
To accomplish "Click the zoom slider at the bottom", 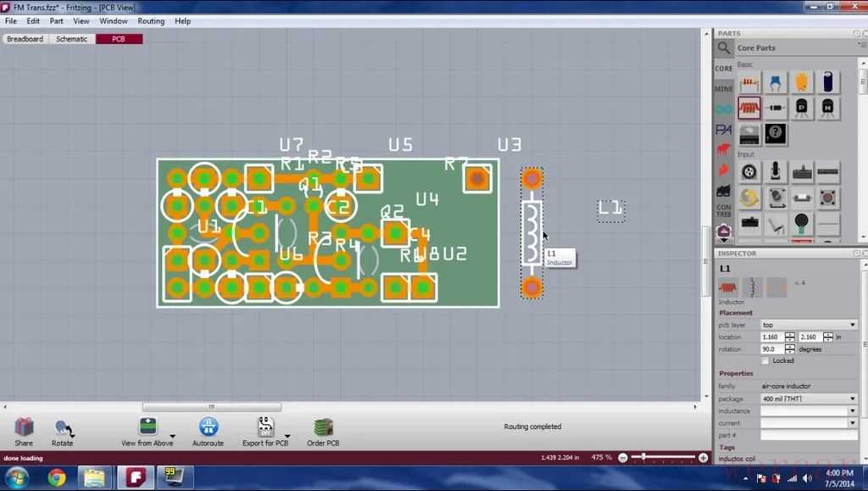I will [644, 458].
